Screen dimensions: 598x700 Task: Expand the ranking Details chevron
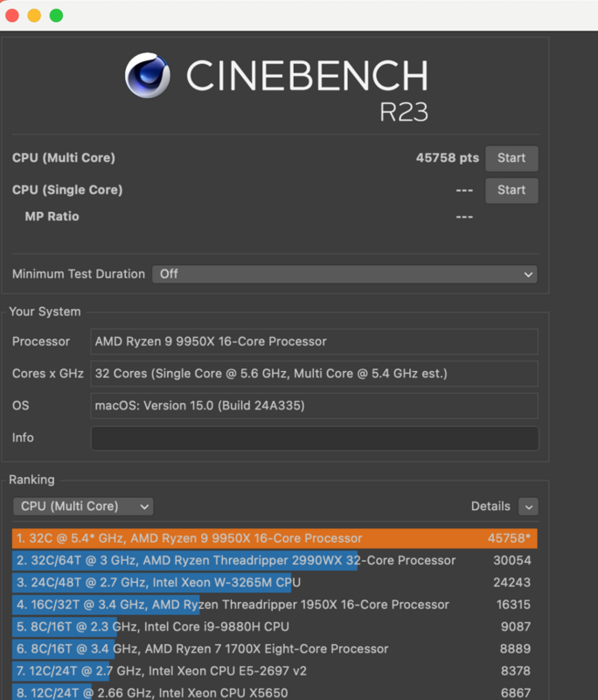point(528,507)
